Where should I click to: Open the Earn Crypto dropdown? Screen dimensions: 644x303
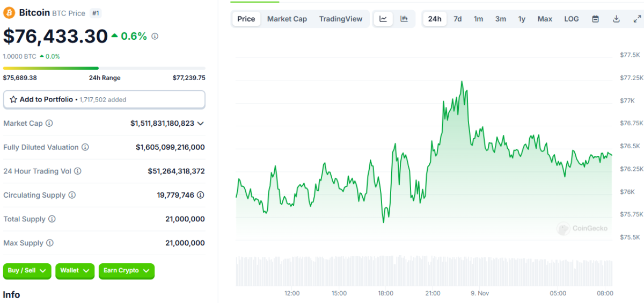coord(126,271)
